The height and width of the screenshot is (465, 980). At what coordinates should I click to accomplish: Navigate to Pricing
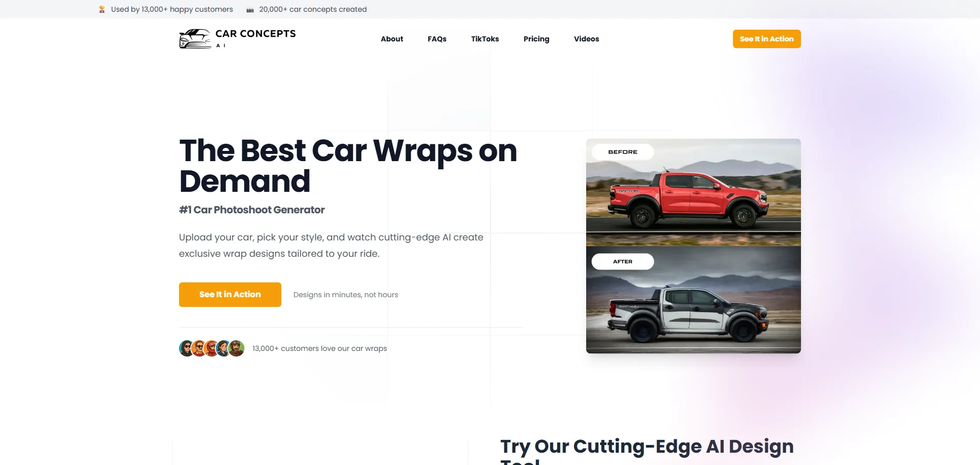click(x=536, y=39)
